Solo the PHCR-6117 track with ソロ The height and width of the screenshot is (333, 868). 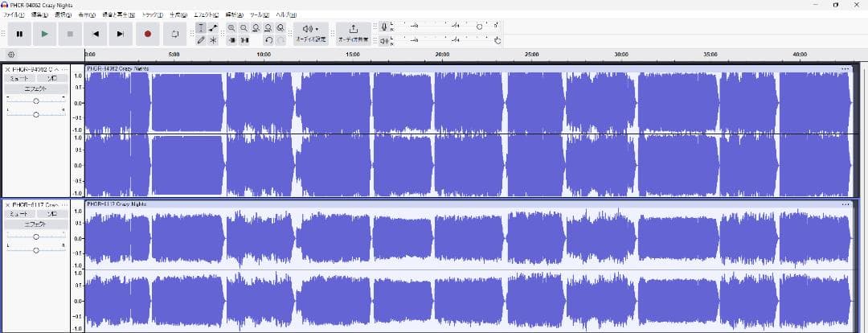tap(51, 214)
